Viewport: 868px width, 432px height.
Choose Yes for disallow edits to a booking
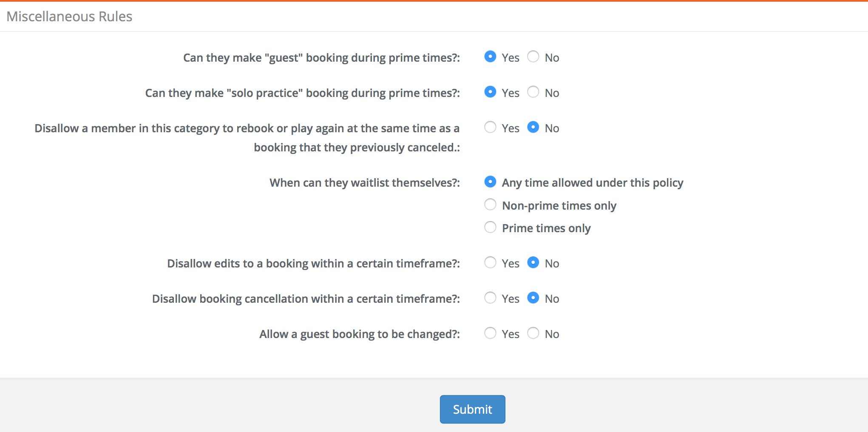[x=490, y=262]
